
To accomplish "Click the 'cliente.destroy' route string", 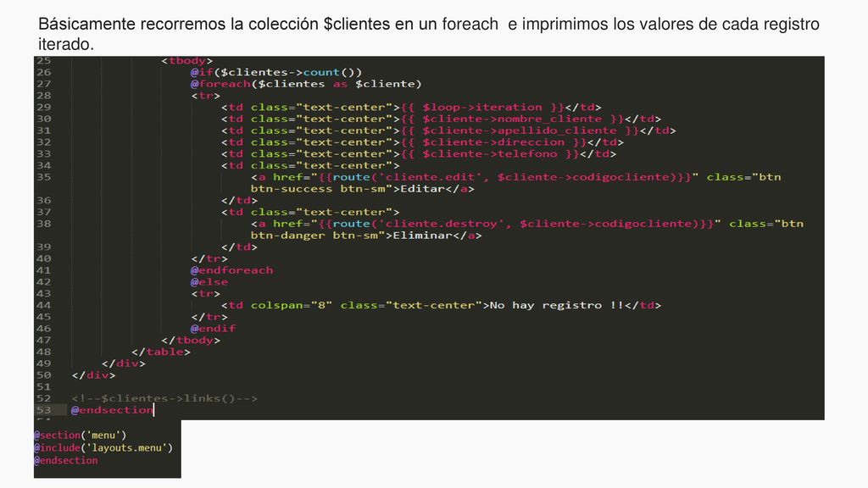I will tap(441, 224).
